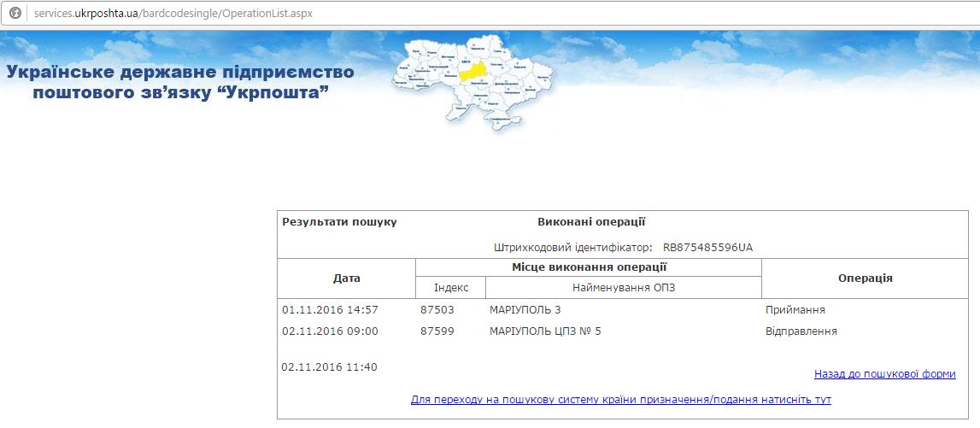The height and width of the screenshot is (428, 980).
Task: Click the 'Відправлення' operation cell
Action: (801, 331)
